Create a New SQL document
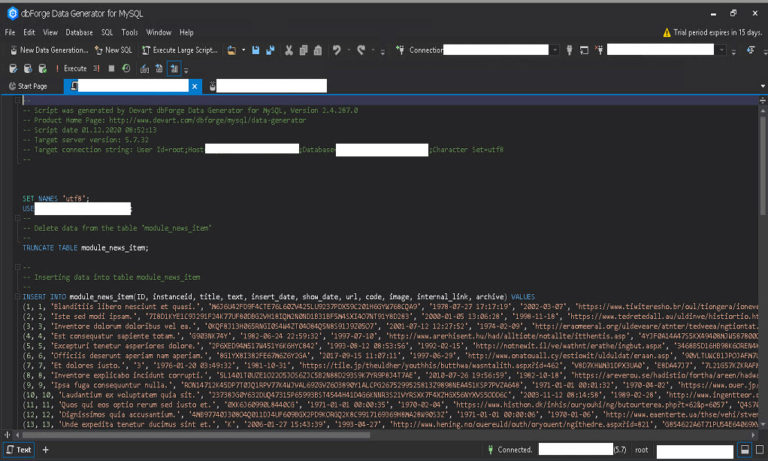 pyautogui.click(x=113, y=50)
